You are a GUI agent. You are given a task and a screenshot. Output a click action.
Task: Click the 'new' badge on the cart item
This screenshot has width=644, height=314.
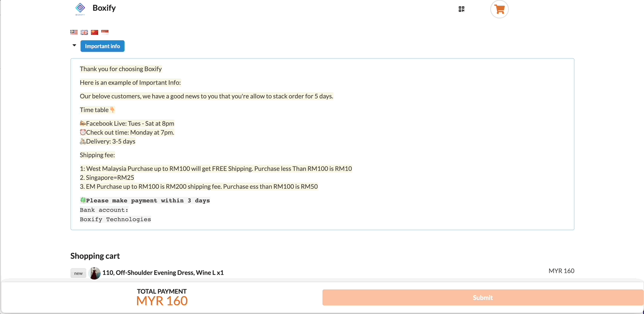pos(78,273)
